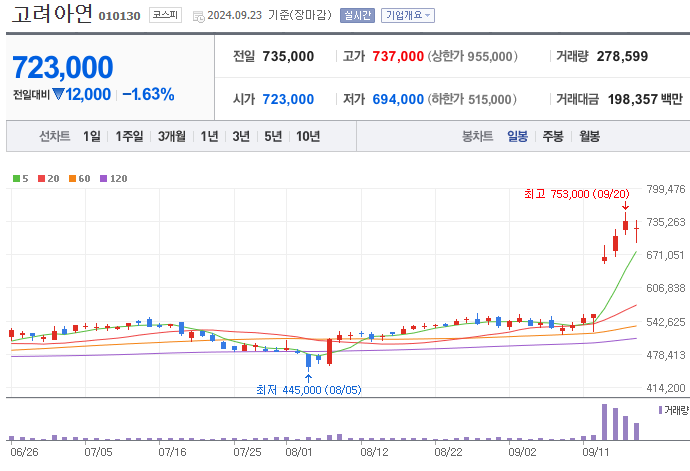
Task: Click the purple 120-day average legend swatch
Action: pyautogui.click(x=103, y=179)
